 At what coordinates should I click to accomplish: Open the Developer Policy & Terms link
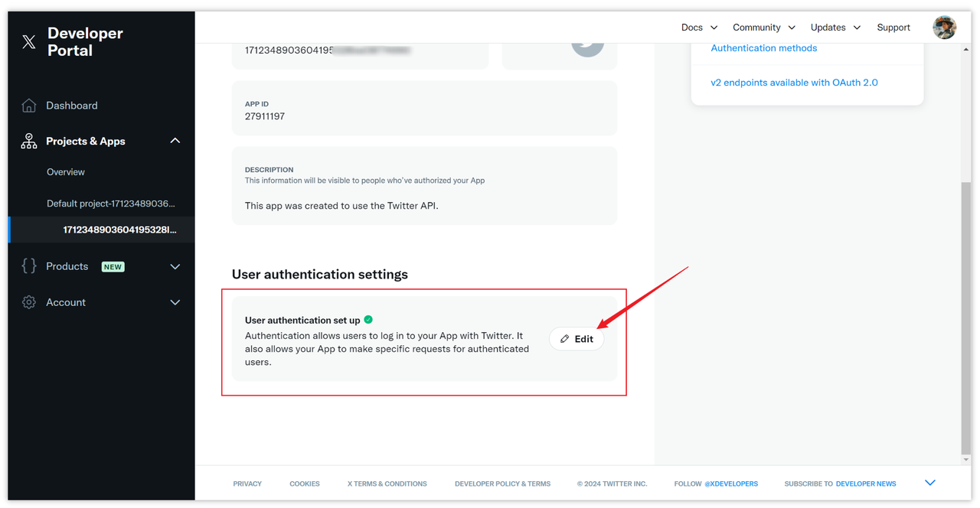click(x=502, y=484)
